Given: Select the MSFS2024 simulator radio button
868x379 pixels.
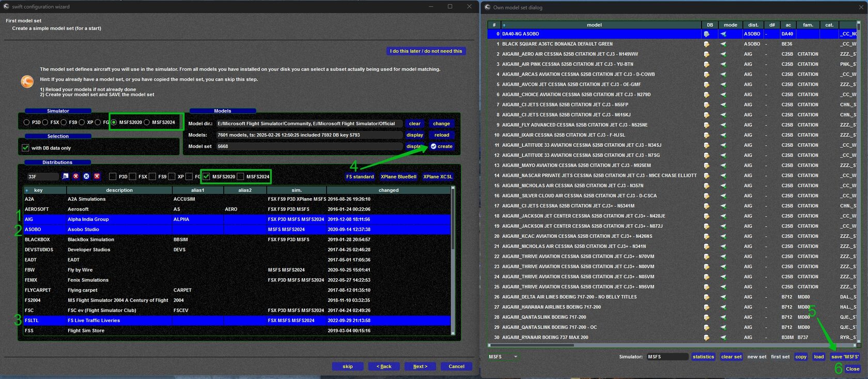Looking at the screenshot, I should tap(147, 123).
